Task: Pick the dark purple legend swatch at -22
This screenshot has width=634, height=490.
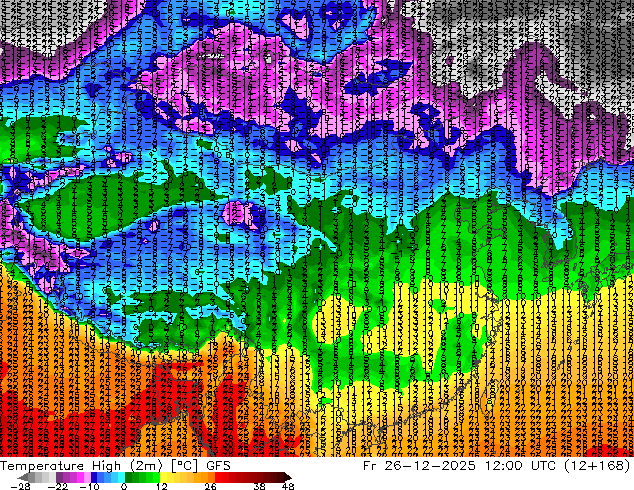Action: [59, 477]
